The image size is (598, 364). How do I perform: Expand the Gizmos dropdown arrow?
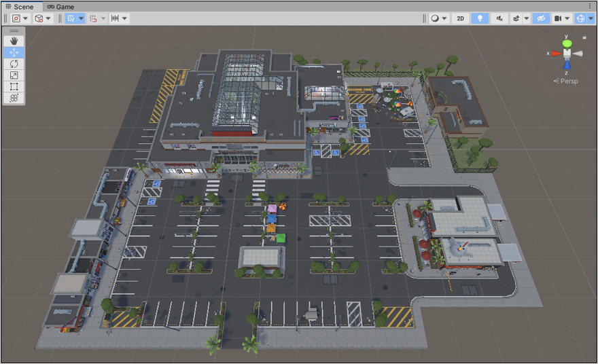click(591, 18)
